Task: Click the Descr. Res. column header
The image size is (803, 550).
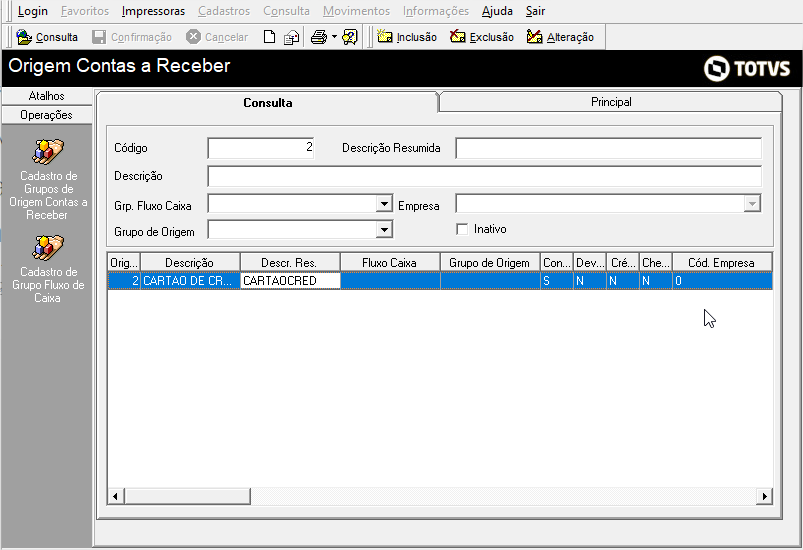Action: pos(290,263)
